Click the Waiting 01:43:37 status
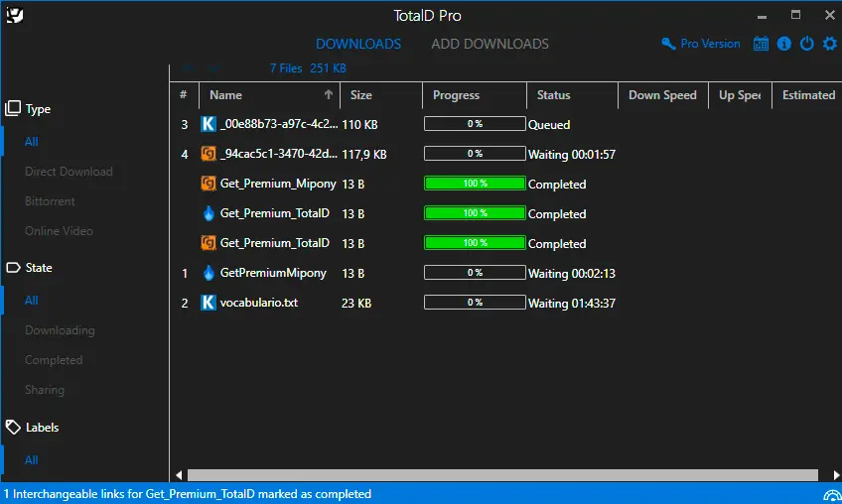Screen dimensions: 842x504 coord(572,304)
